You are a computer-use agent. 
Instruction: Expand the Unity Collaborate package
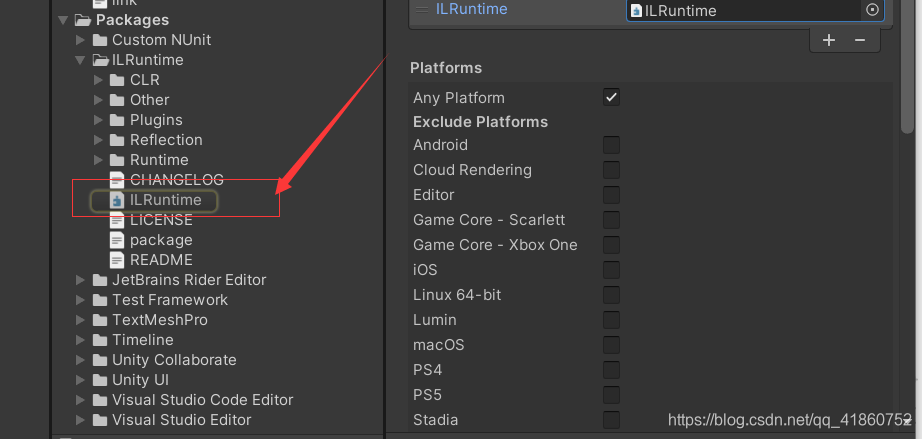coord(81,360)
